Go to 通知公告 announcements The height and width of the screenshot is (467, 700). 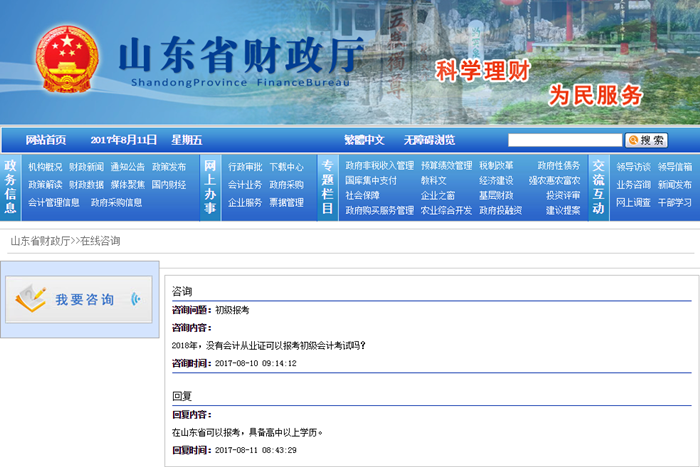click(127, 167)
